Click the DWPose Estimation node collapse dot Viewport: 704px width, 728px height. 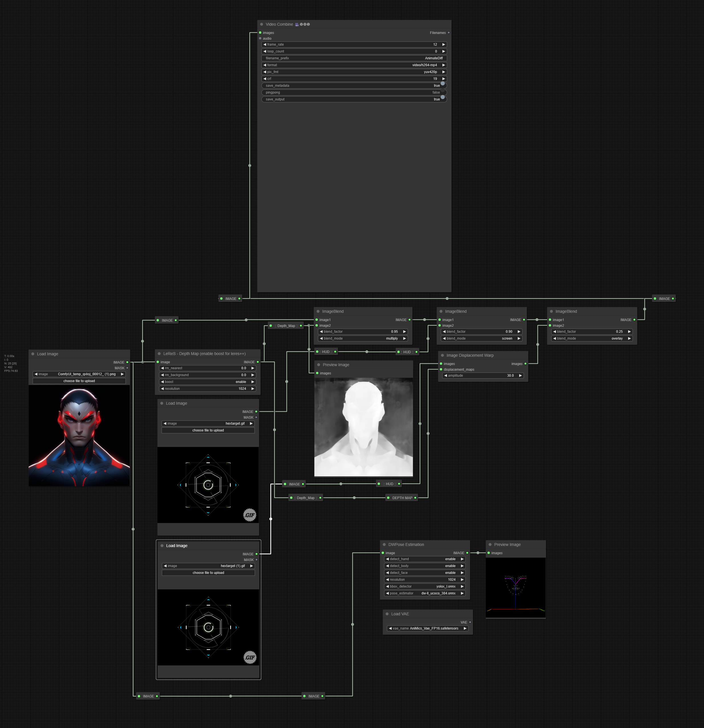click(384, 545)
